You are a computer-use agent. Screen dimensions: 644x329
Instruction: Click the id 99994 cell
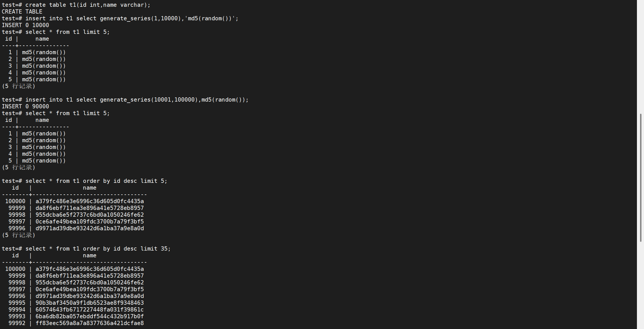(17, 310)
